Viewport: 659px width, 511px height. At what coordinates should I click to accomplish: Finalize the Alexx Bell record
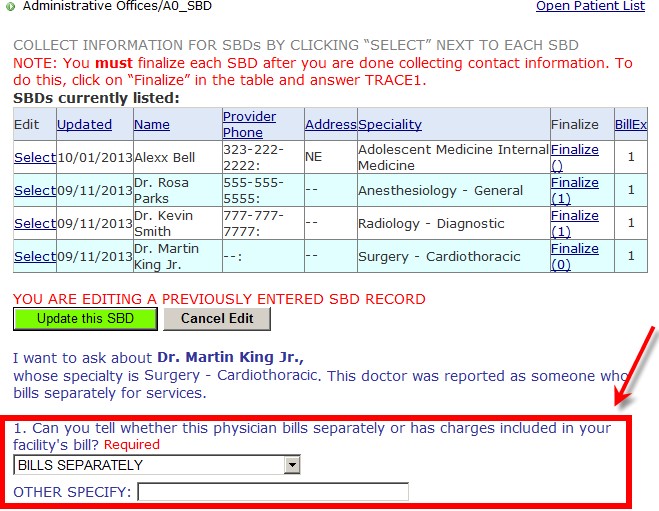point(574,150)
